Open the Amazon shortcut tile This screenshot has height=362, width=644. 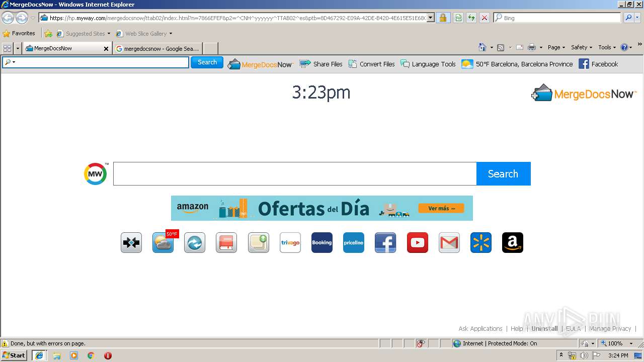pos(513,243)
